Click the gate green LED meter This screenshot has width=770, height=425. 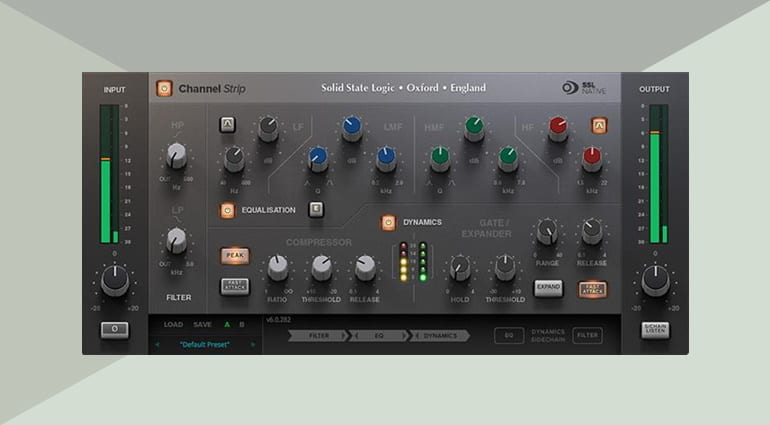423,261
